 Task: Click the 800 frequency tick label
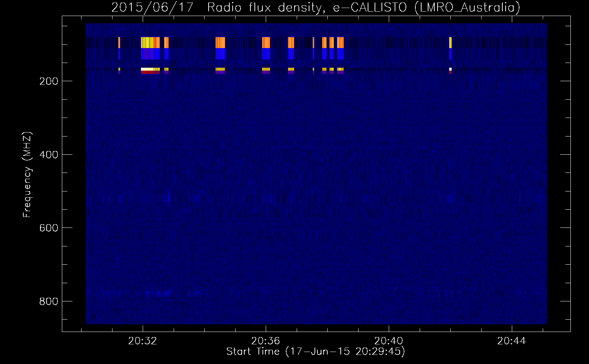(49, 301)
